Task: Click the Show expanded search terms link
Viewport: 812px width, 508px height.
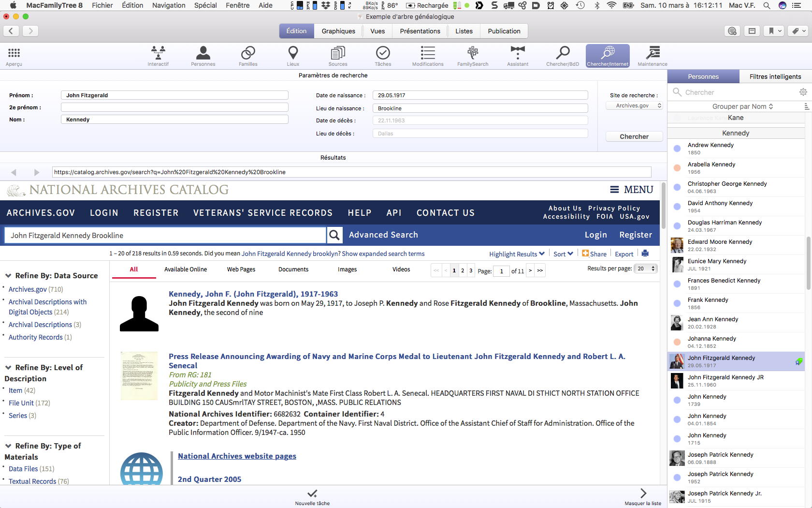Action: point(383,254)
